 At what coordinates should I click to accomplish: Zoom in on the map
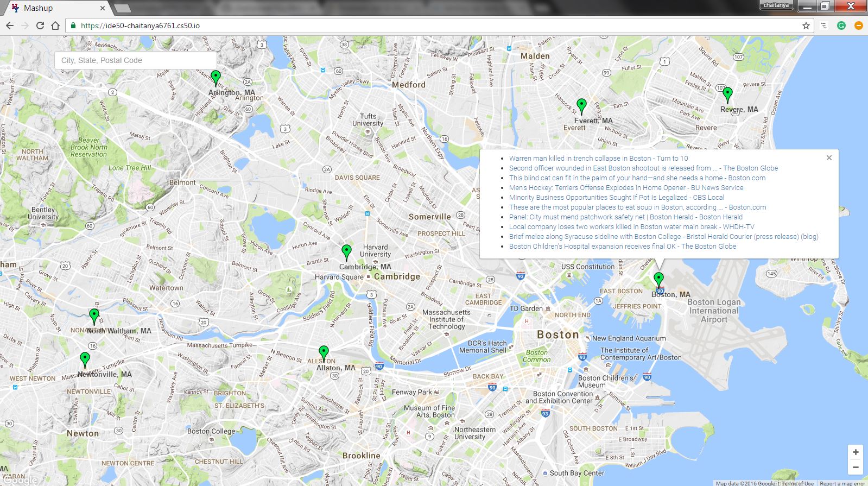tap(856, 452)
